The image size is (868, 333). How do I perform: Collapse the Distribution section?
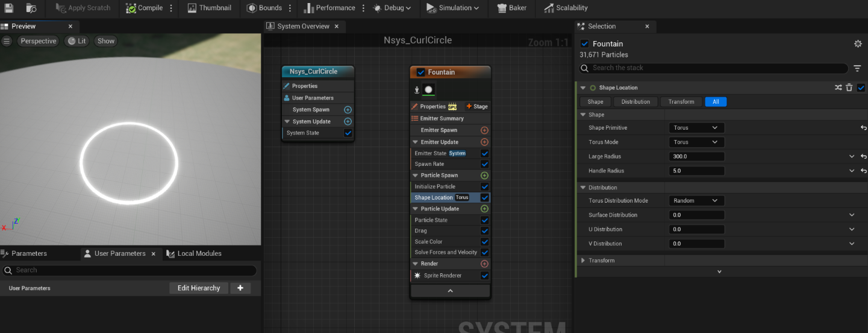pos(582,188)
